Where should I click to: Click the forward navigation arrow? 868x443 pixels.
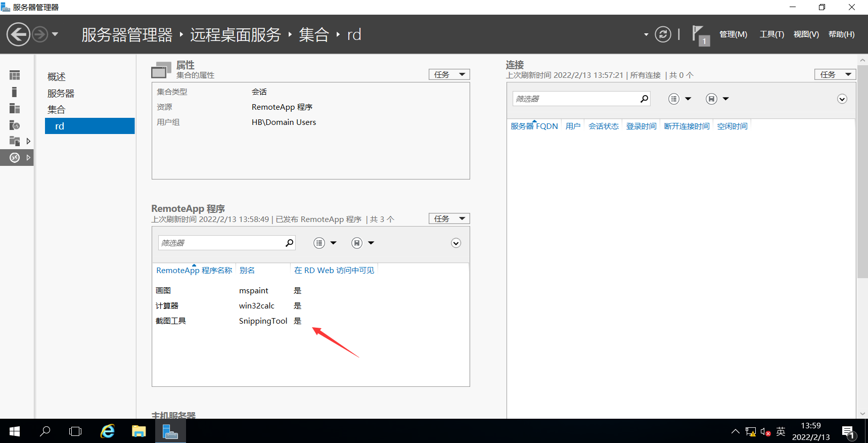[40, 34]
